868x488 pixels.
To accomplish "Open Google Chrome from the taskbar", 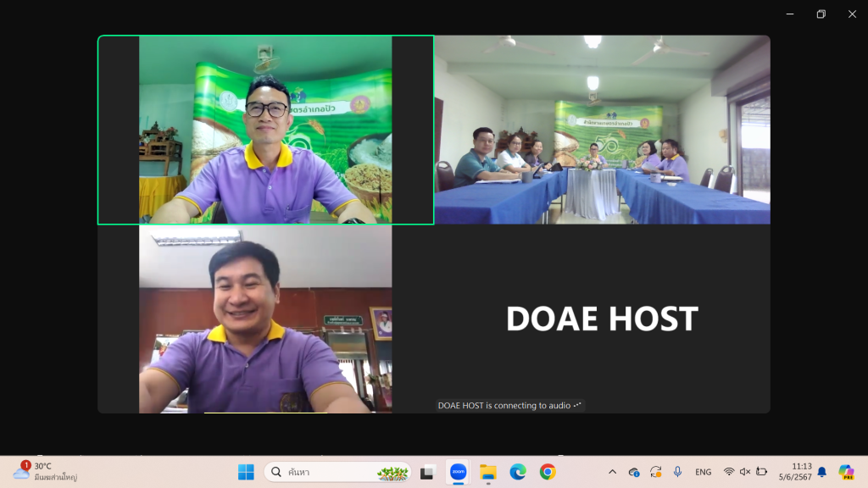I will [x=548, y=472].
